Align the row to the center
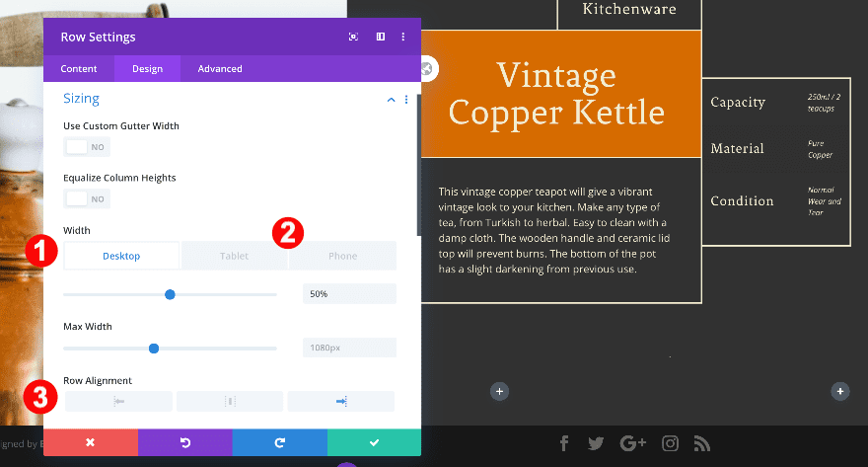Image resolution: width=868 pixels, height=467 pixels. pos(230,401)
